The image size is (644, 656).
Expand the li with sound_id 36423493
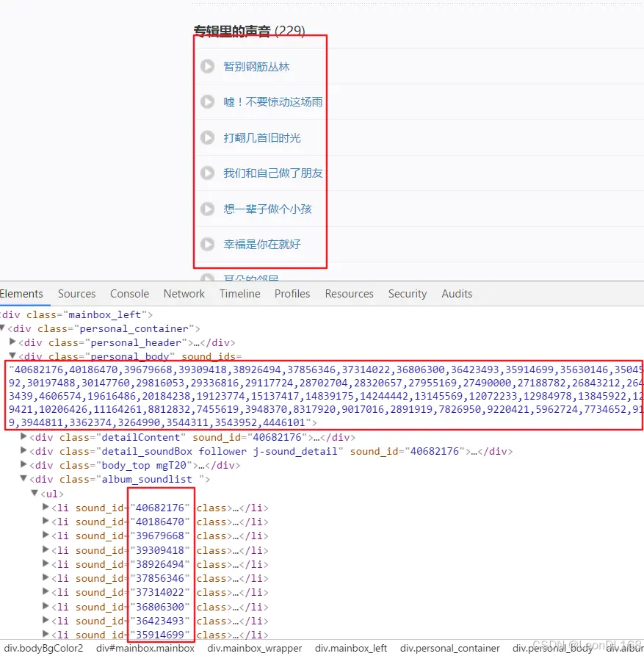tap(46, 620)
